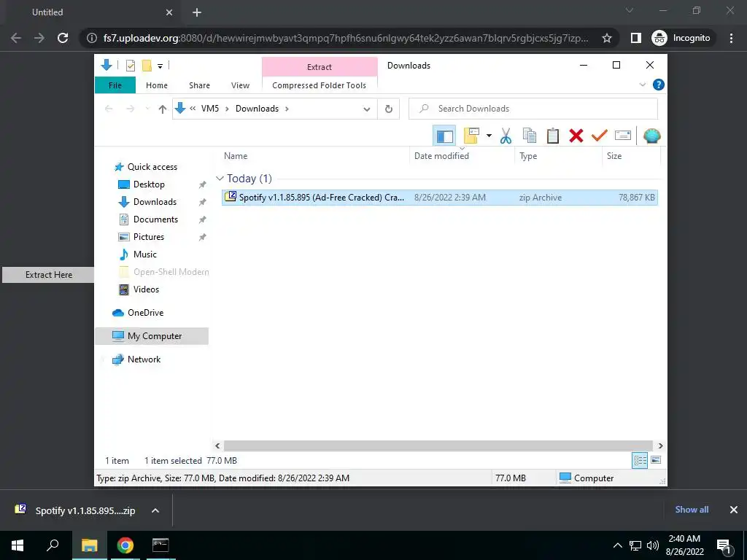Click the orange checkmark Properties icon
747x560 pixels.
point(600,136)
